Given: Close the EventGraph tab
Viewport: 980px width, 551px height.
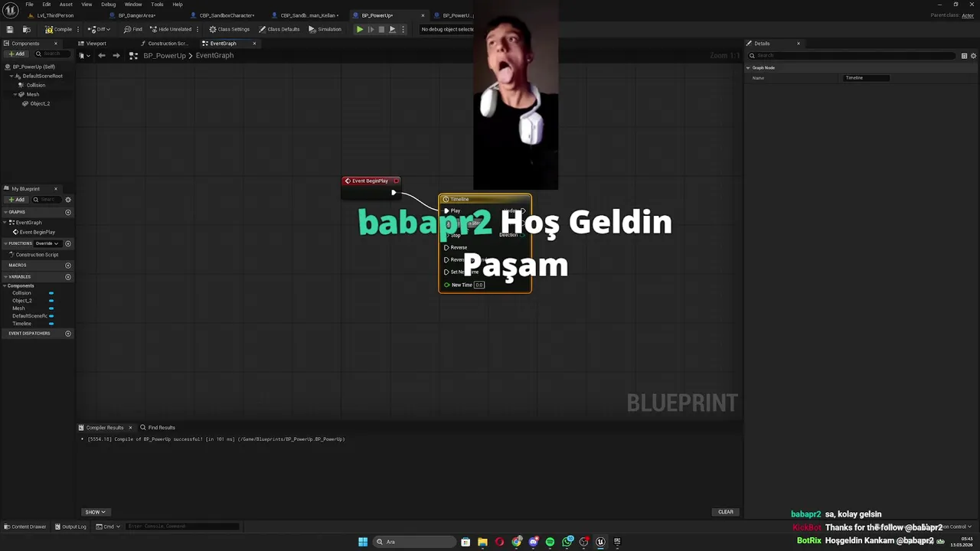Looking at the screenshot, I should (x=254, y=44).
